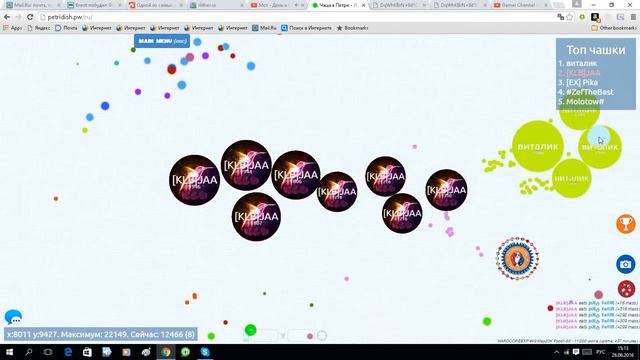Reload the petridish.pw page
This screenshot has width=640, height=360.
pyautogui.click(x=30, y=17)
